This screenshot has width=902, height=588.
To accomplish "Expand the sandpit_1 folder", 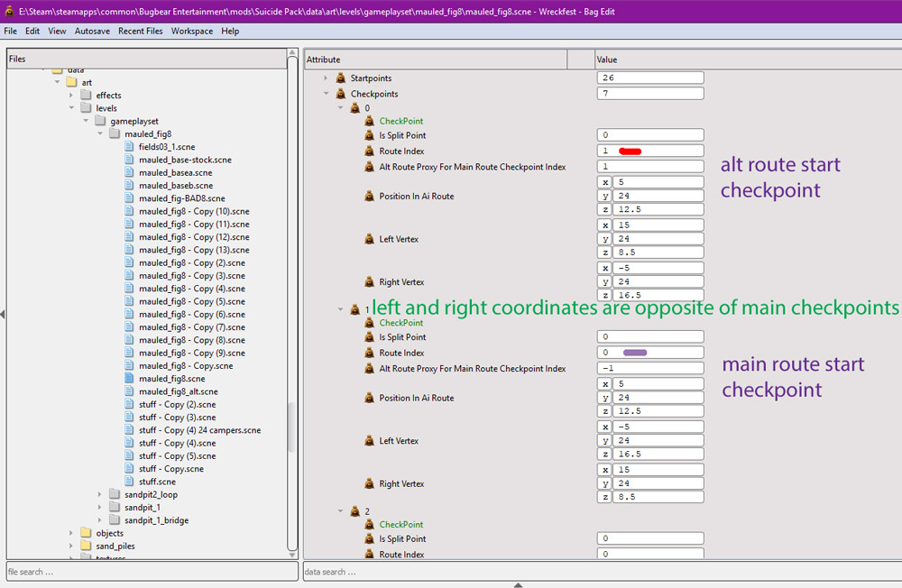I will 100,507.
